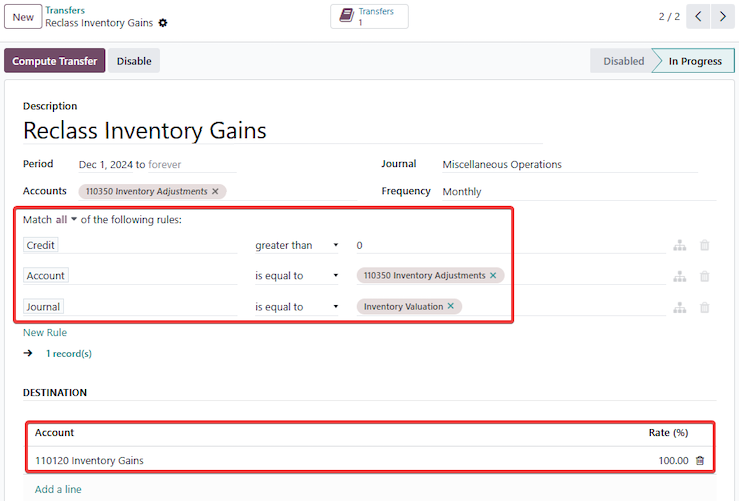Screen dimensions: 739x501
Task: Select the Disabled status stage
Action: point(623,61)
